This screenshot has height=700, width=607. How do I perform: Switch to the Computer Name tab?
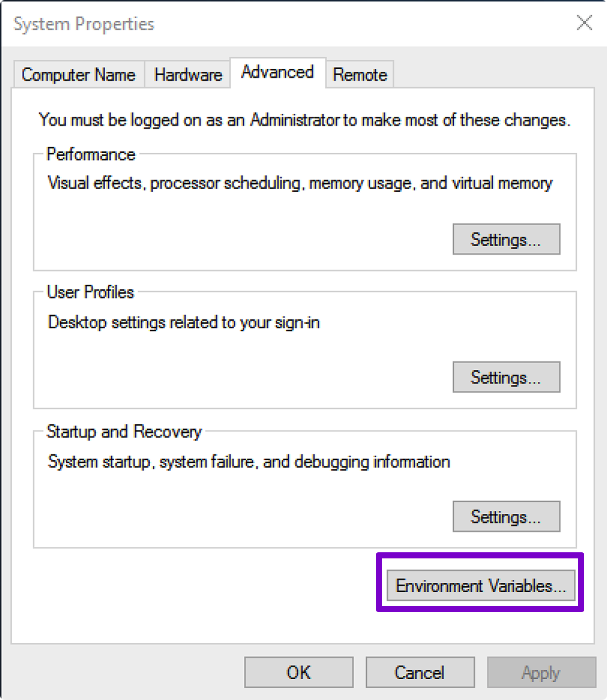(78, 74)
